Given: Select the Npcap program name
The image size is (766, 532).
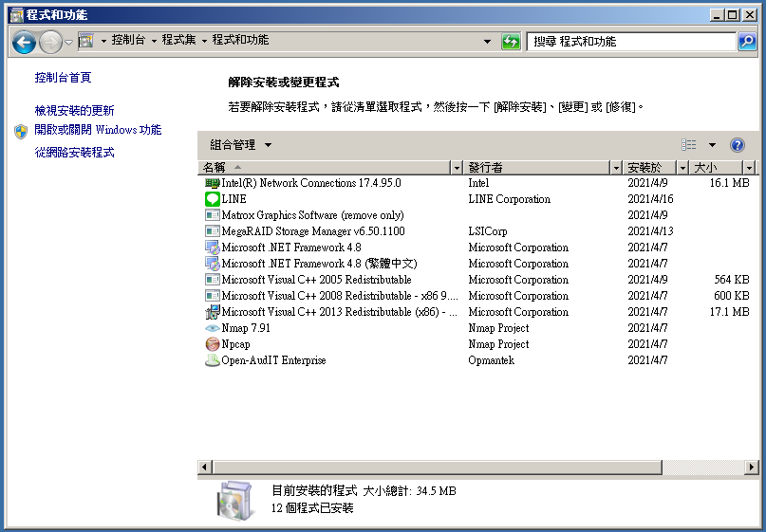Looking at the screenshot, I should click(x=236, y=344).
